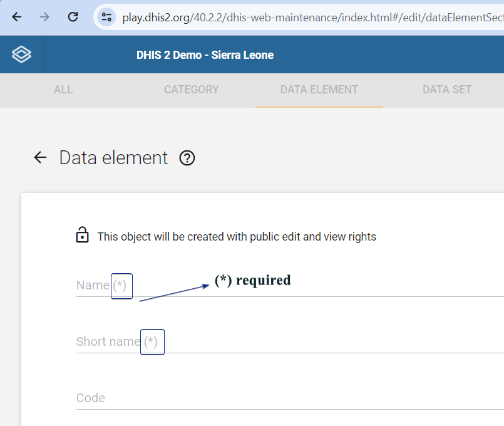Click the asterisk marker beside Short name
This screenshot has height=426, width=504.
[151, 342]
